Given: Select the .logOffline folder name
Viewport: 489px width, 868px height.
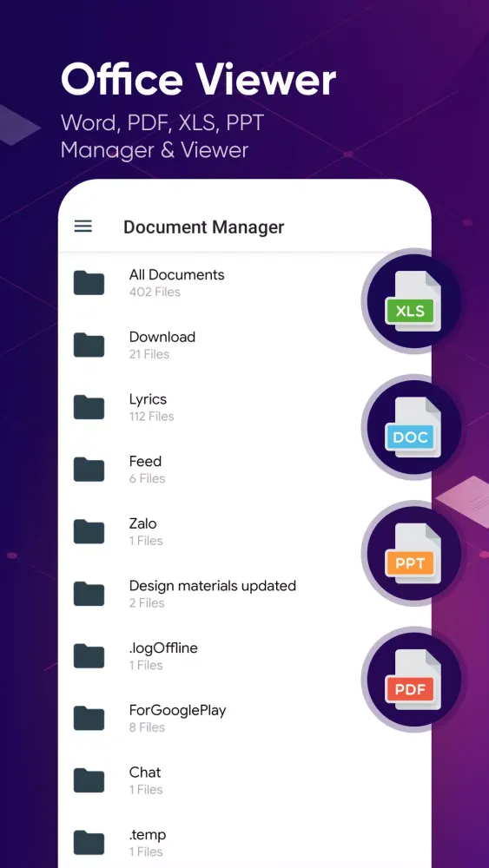Looking at the screenshot, I should [163, 648].
